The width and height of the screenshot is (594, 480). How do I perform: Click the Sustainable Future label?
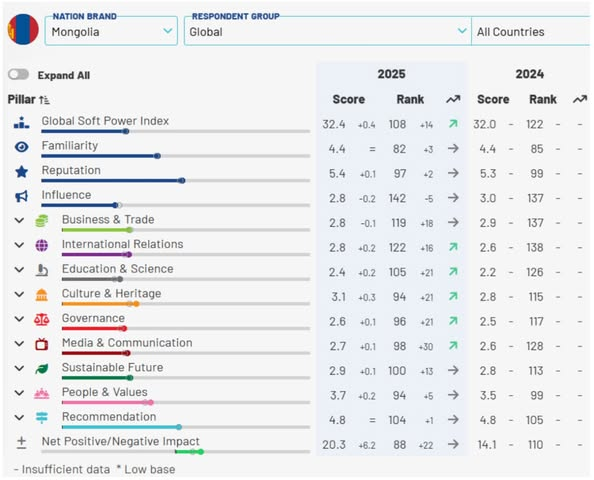[113, 367]
